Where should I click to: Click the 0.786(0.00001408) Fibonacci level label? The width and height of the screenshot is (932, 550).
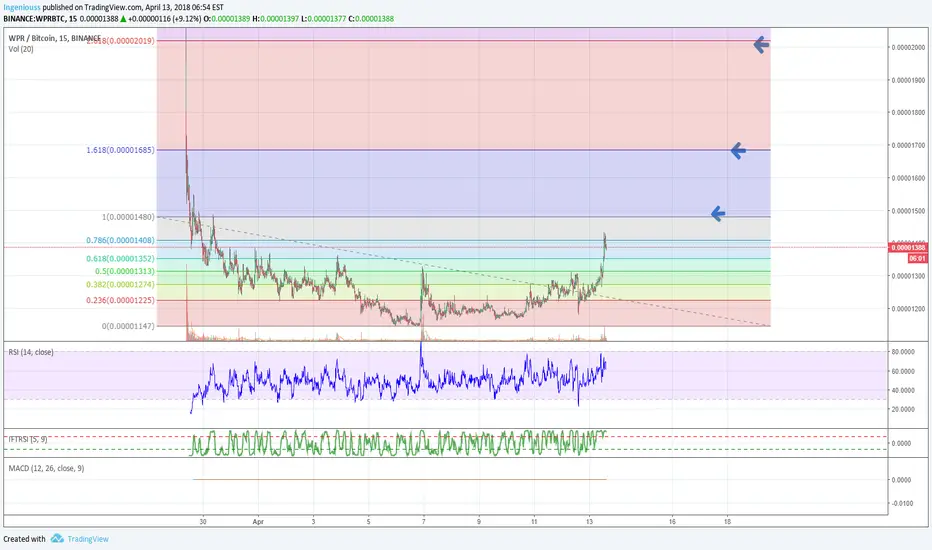point(120,240)
